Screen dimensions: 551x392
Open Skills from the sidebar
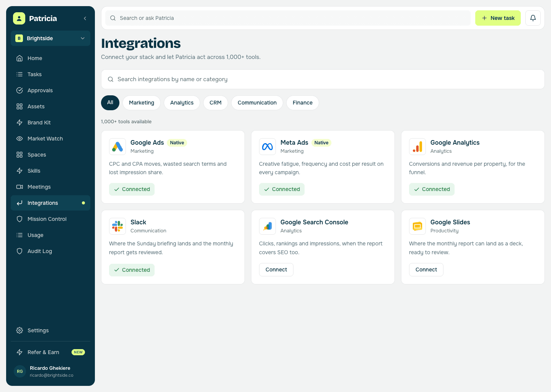(51, 171)
